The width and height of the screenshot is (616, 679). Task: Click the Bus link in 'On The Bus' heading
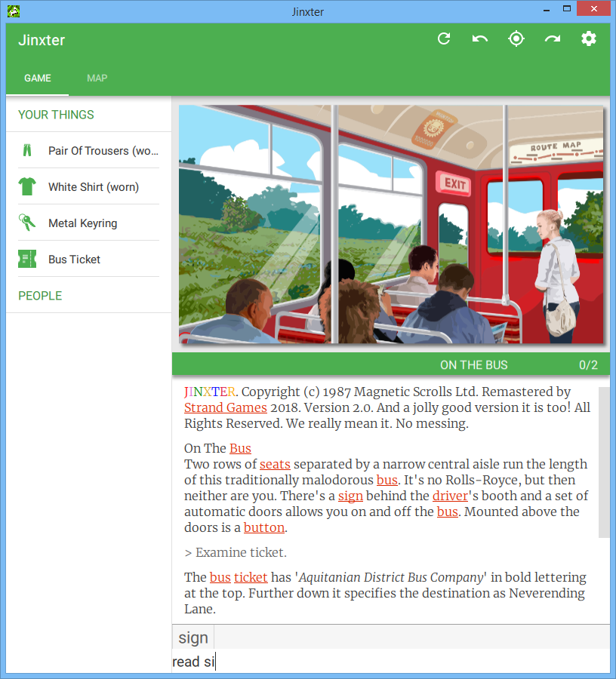[x=240, y=448]
